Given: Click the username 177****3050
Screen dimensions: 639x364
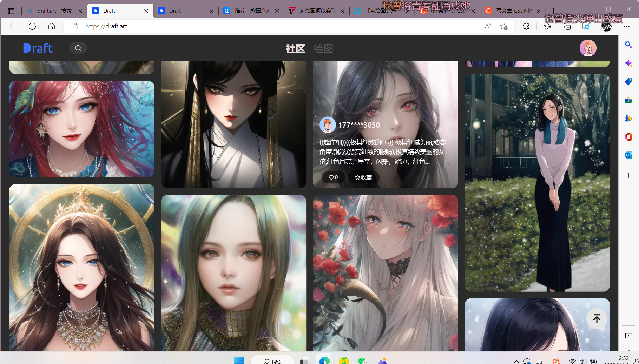Looking at the screenshot, I should (x=359, y=125).
